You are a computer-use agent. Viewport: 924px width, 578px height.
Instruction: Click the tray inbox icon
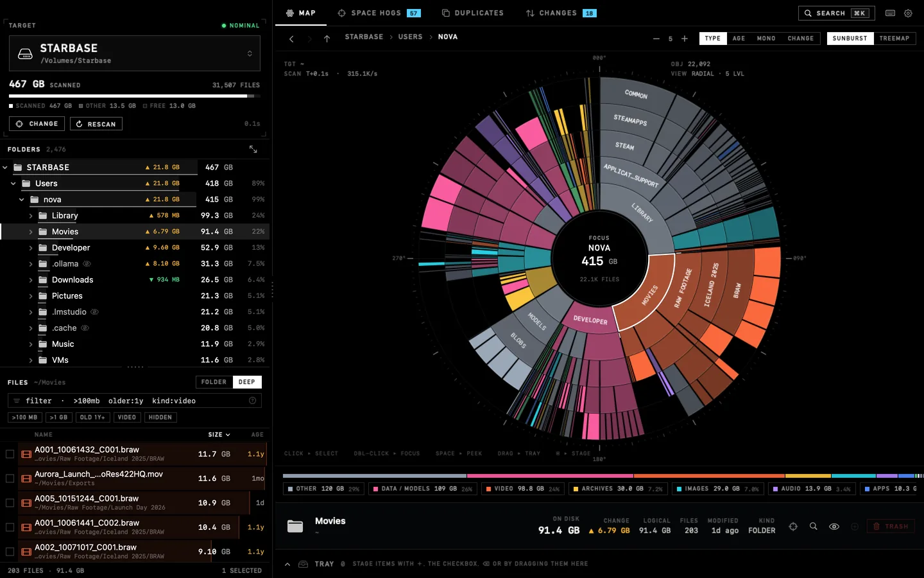pyautogui.click(x=303, y=564)
